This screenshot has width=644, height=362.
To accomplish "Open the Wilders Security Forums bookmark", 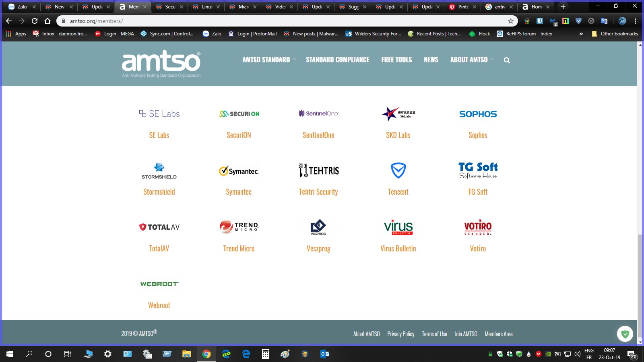I will click(x=373, y=34).
